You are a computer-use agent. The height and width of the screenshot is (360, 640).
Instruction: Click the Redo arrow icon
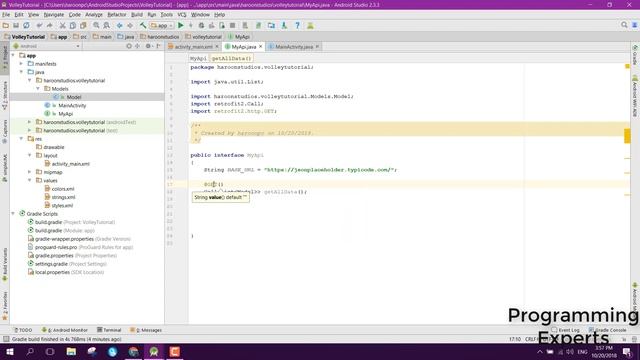[x=49, y=25]
